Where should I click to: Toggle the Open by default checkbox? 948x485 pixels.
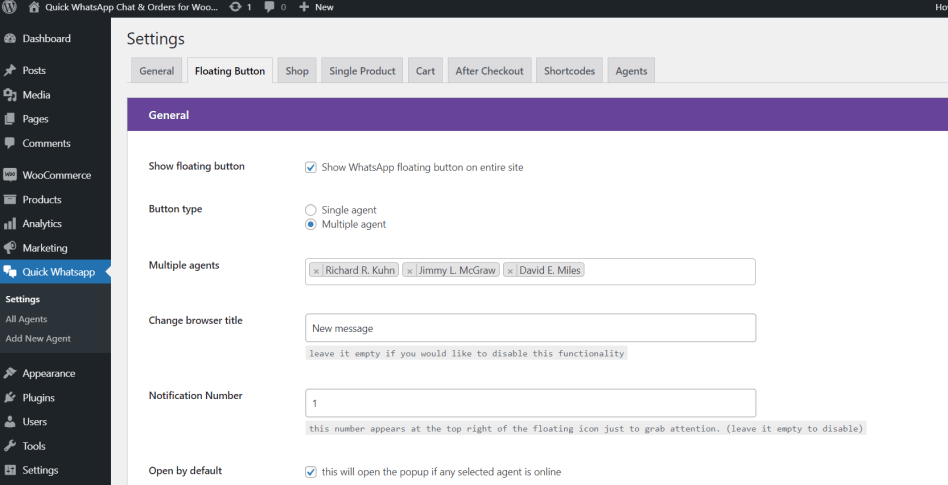click(311, 472)
